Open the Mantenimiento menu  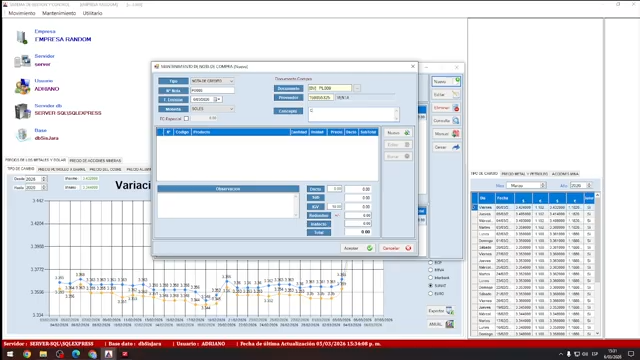tap(59, 13)
